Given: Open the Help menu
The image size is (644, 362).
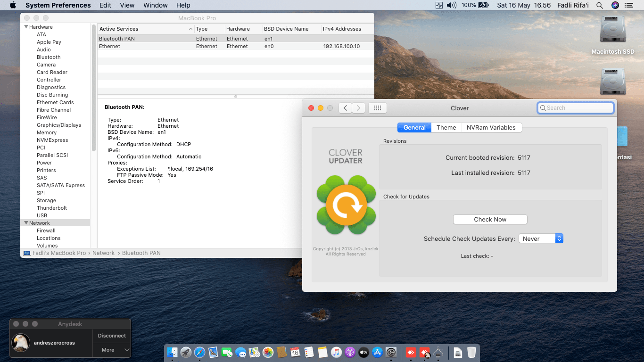Looking at the screenshot, I should click(183, 5).
